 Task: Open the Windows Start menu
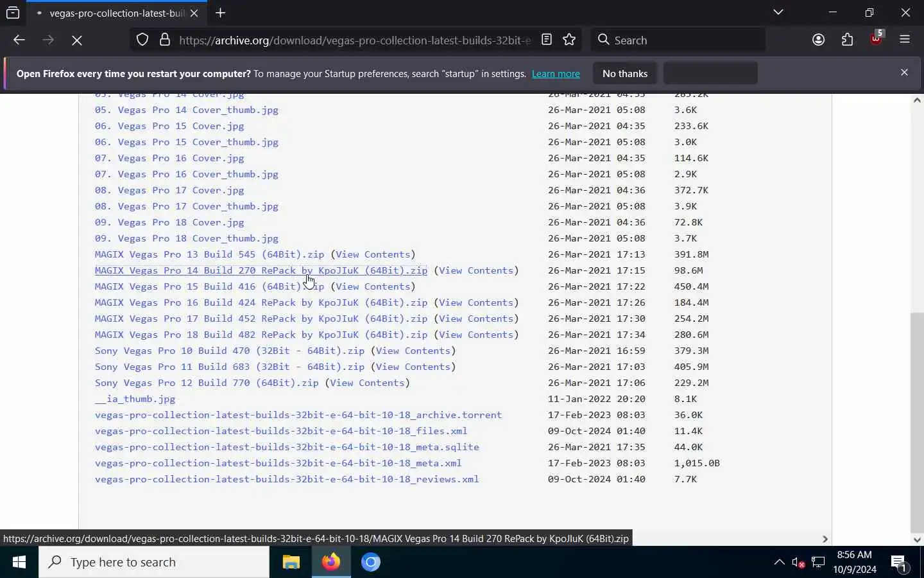tap(19, 563)
